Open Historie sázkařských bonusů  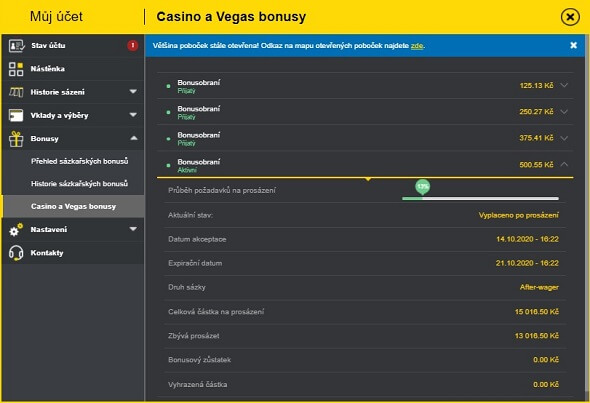[79, 184]
